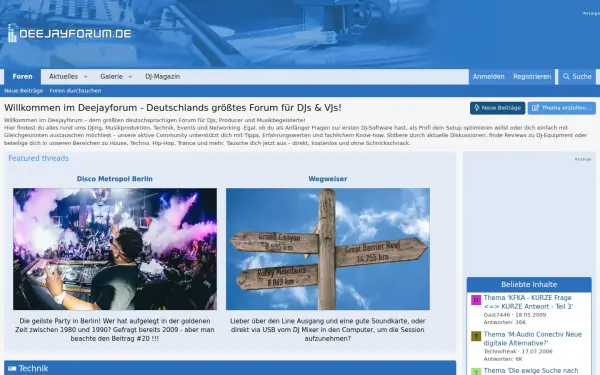Screen dimensions: 600x375
Task: Click the magnifier icon beside Suche
Action: (x=566, y=77)
